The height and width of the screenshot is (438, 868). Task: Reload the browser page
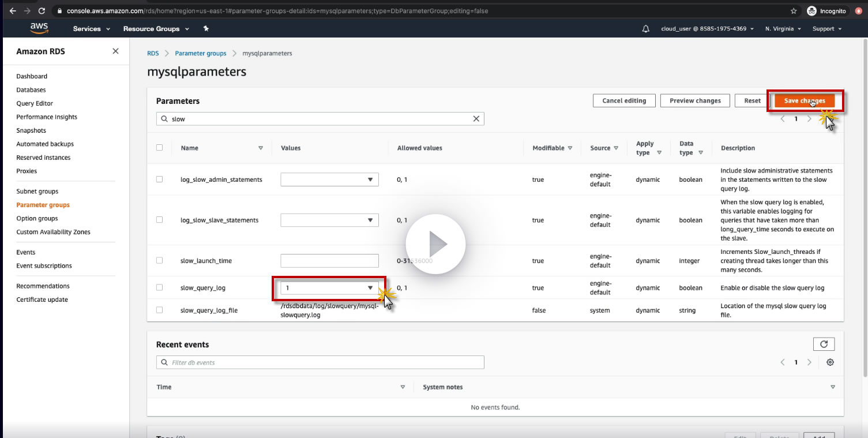42,11
